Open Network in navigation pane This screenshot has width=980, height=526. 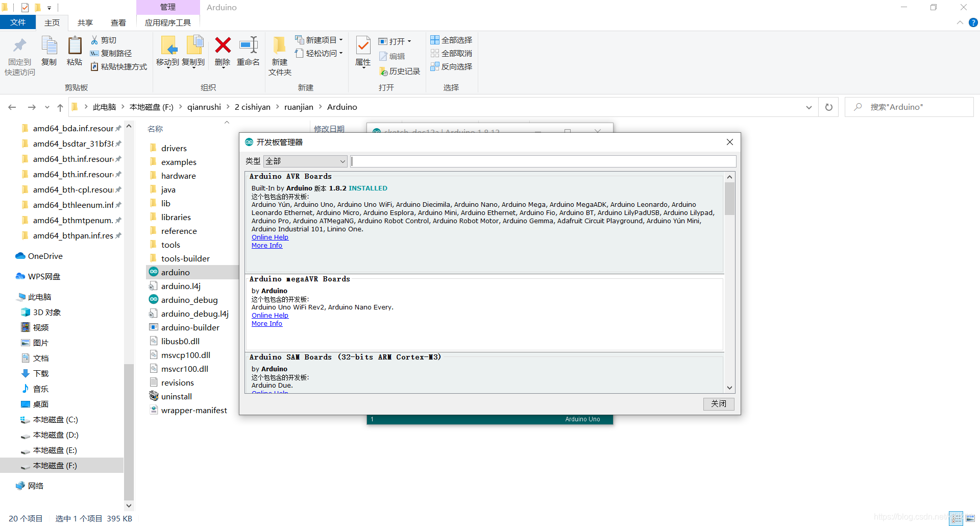pyautogui.click(x=30, y=486)
